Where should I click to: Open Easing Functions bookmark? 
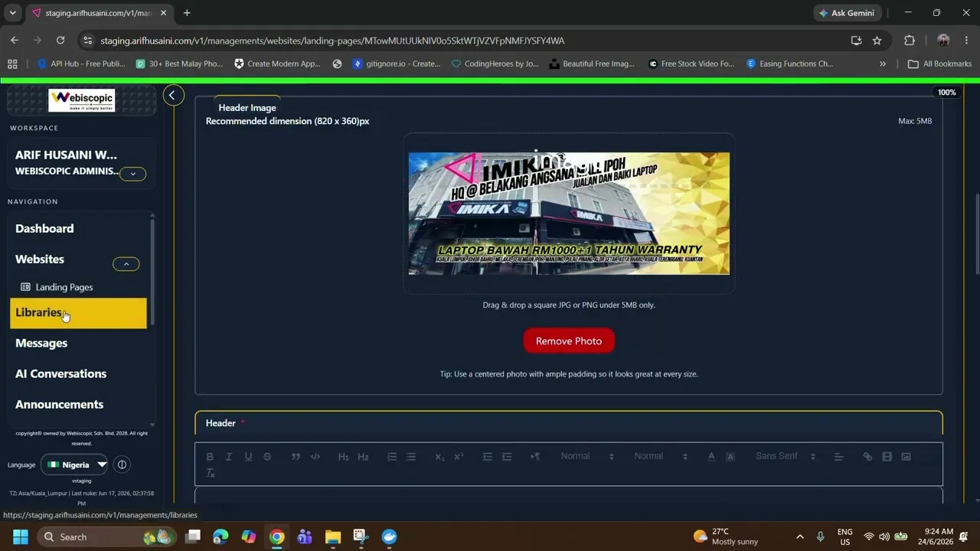coord(790,64)
